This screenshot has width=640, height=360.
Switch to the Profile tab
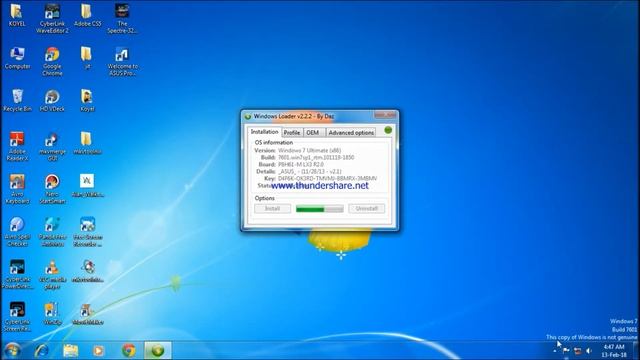(x=292, y=133)
